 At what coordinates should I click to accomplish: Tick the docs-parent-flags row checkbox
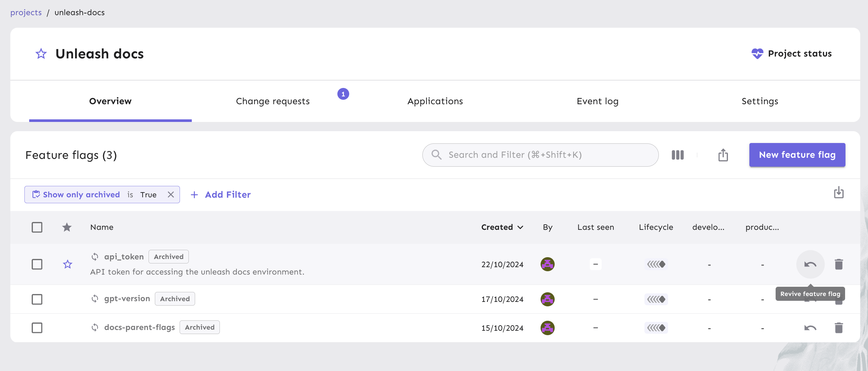(x=37, y=328)
